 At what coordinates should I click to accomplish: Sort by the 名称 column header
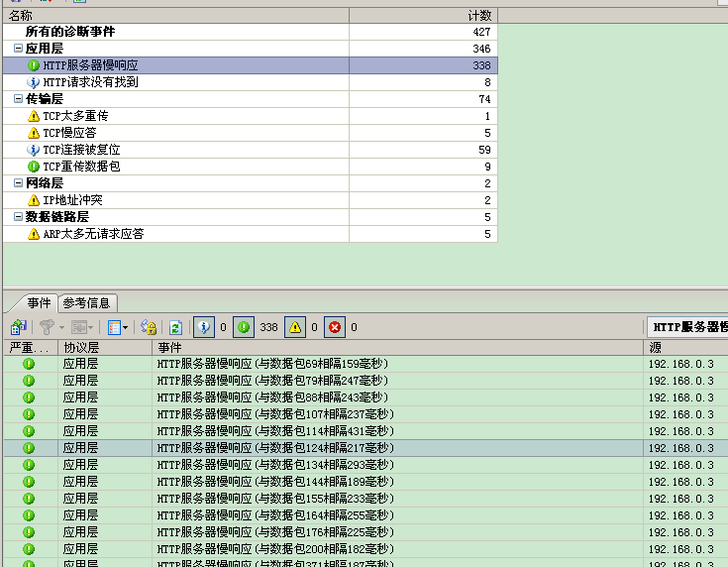[176, 15]
